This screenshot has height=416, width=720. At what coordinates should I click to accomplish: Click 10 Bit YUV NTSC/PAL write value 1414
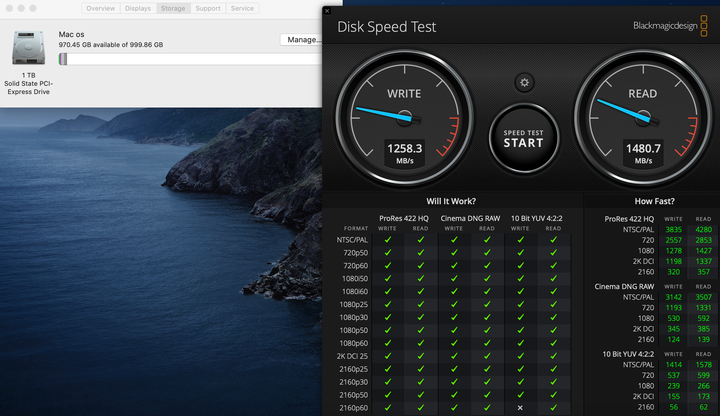674,365
